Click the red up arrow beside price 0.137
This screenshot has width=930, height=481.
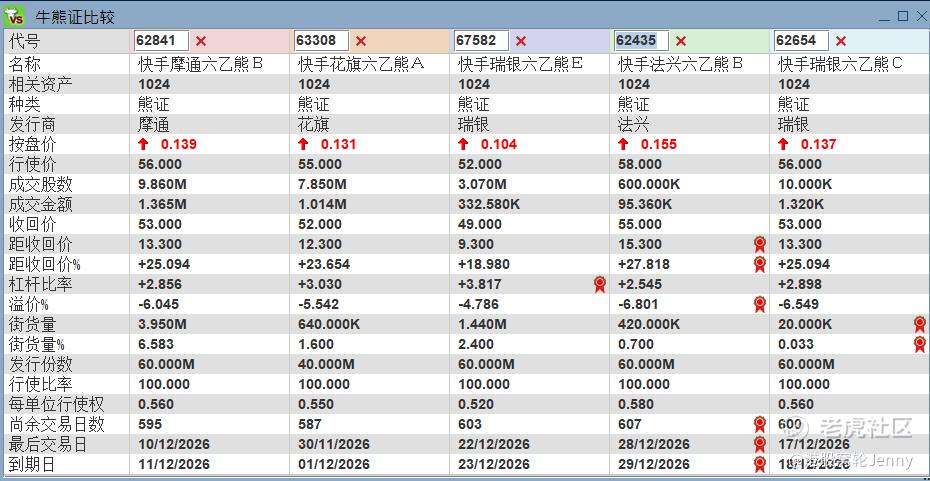783,144
